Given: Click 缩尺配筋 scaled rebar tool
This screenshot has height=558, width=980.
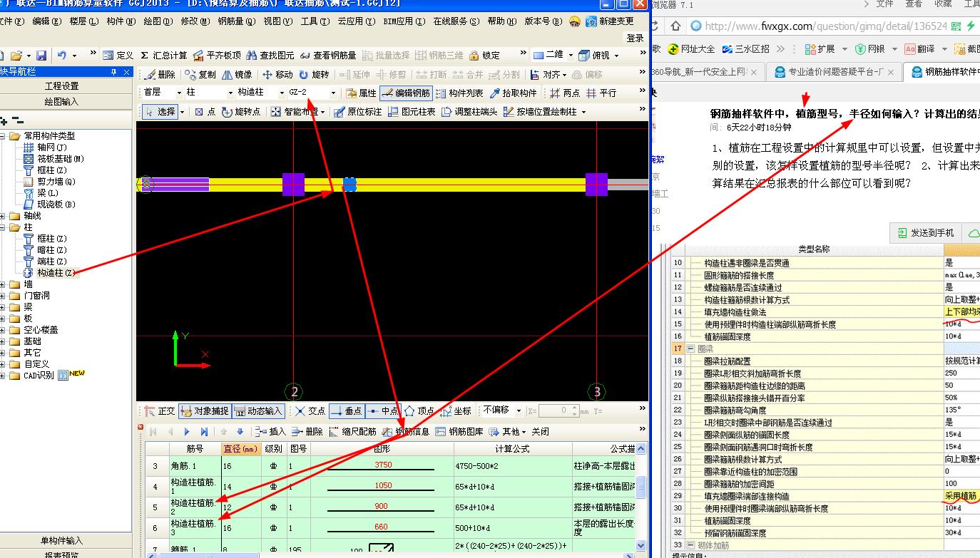Looking at the screenshot, I should pos(352,431).
